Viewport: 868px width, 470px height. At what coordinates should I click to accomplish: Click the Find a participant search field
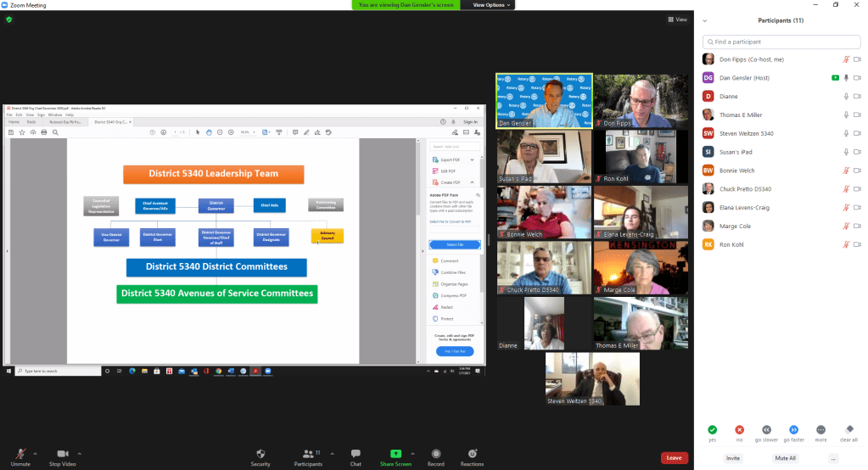point(781,42)
